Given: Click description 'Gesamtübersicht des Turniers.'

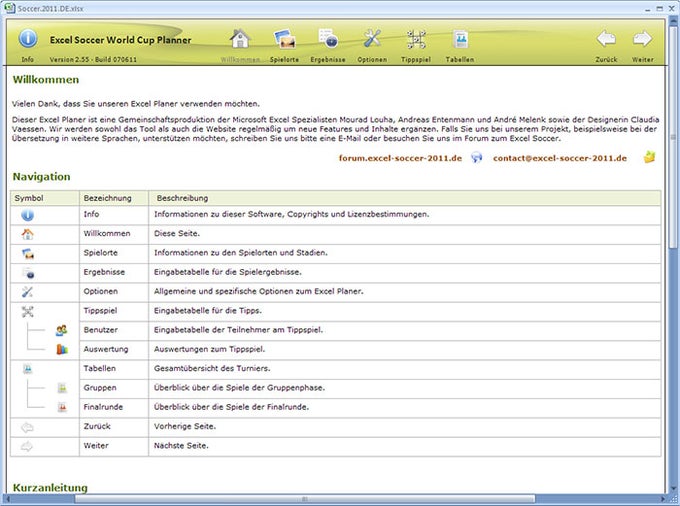Looking at the screenshot, I should tap(212, 368).
